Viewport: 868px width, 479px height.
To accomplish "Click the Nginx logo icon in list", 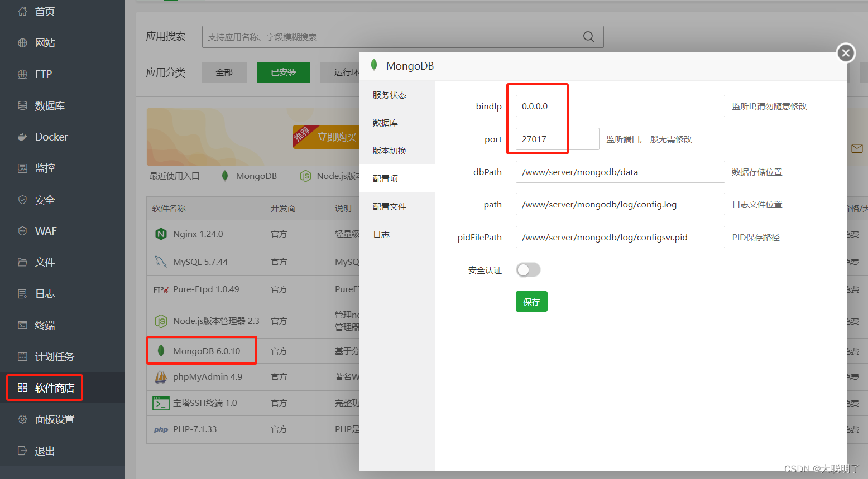I will pyautogui.click(x=161, y=234).
